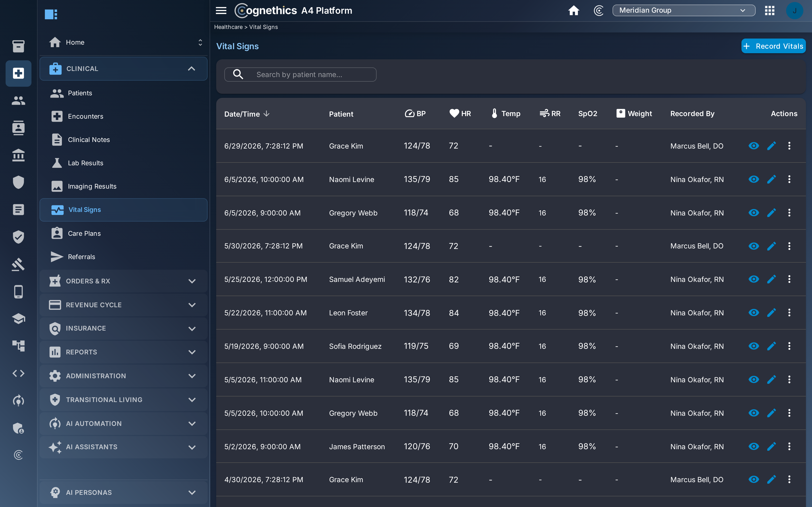Open the apps grid icon
Viewport: 812px width, 507px height.
coord(769,10)
